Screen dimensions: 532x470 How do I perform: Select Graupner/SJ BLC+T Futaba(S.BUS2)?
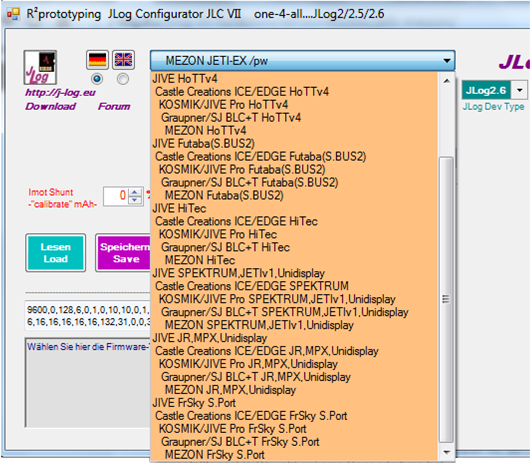[x=294, y=182]
